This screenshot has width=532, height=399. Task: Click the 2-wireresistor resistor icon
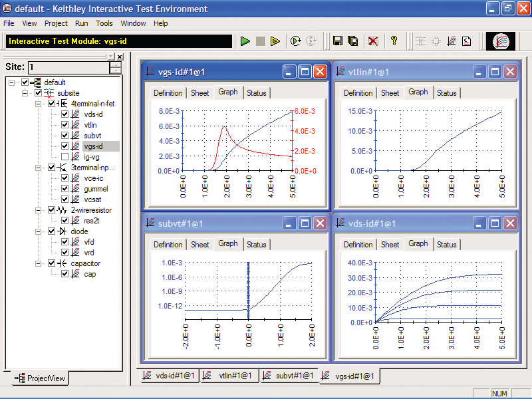62,210
